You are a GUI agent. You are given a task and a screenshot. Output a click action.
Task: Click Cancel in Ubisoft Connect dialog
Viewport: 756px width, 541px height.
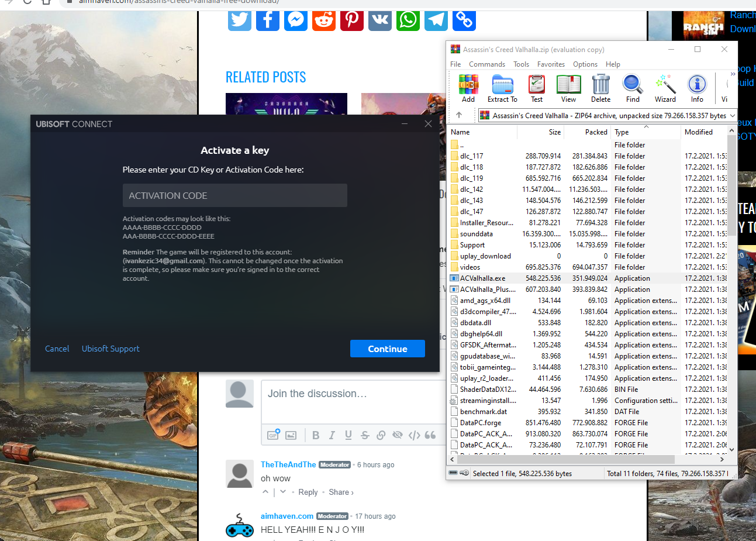click(57, 349)
